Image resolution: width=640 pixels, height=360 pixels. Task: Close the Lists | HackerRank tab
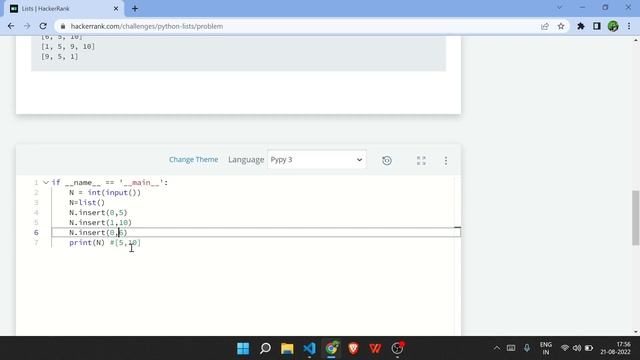(116, 9)
